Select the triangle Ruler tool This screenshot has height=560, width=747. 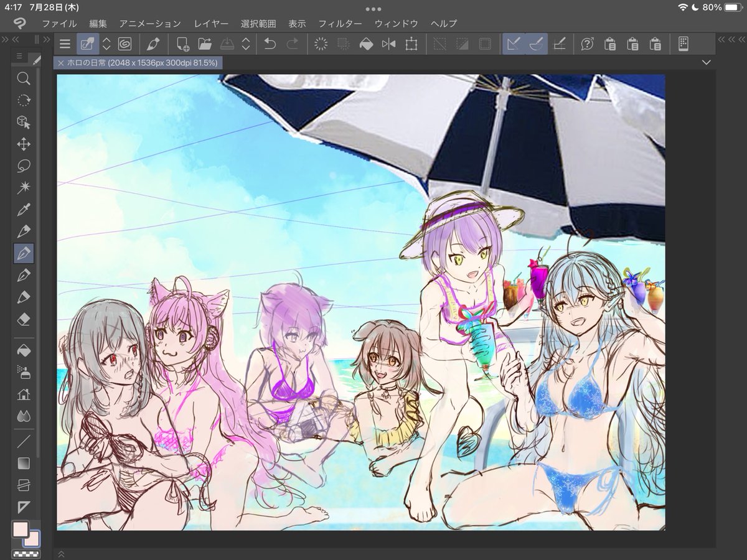pyautogui.click(x=24, y=506)
